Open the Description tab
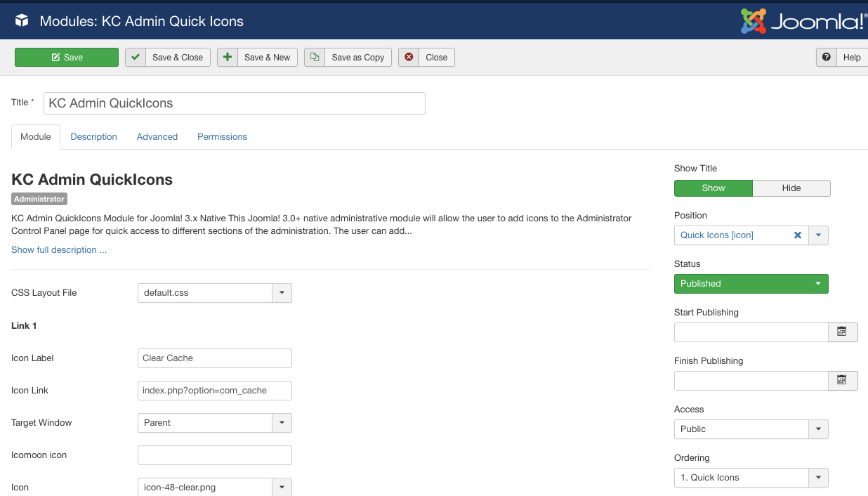The height and width of the screenshot is (496, 868). coord(94,137)
